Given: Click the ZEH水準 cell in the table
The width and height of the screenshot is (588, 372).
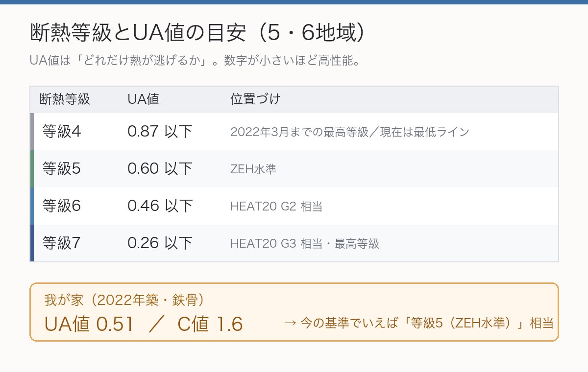Looking at the screenshot, I should point(253,169).
